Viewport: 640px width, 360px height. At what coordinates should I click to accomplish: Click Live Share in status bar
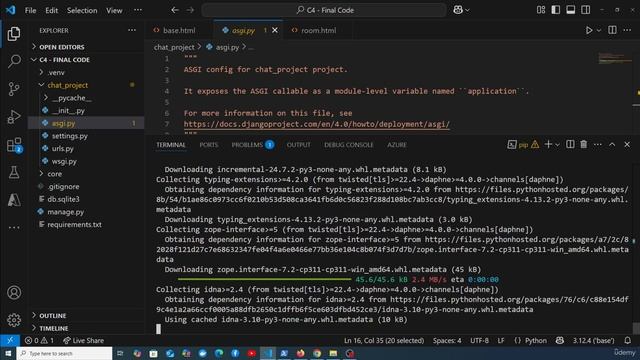point(83,340)
